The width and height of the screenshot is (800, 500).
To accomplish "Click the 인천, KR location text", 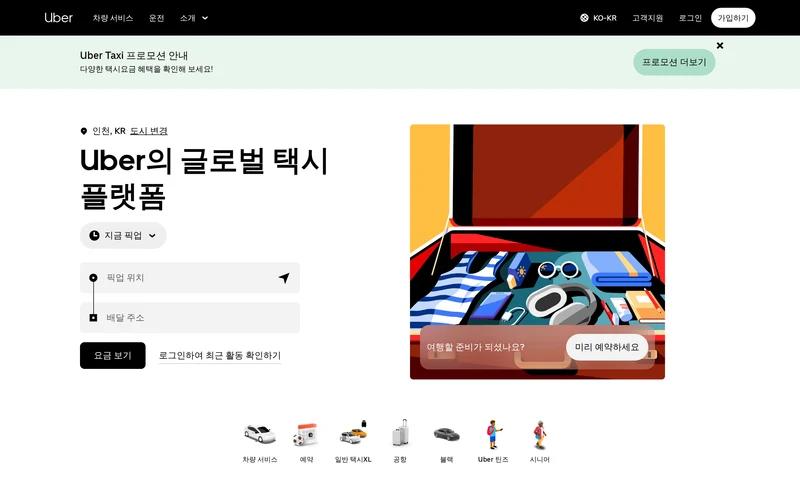I will (109, 131).
